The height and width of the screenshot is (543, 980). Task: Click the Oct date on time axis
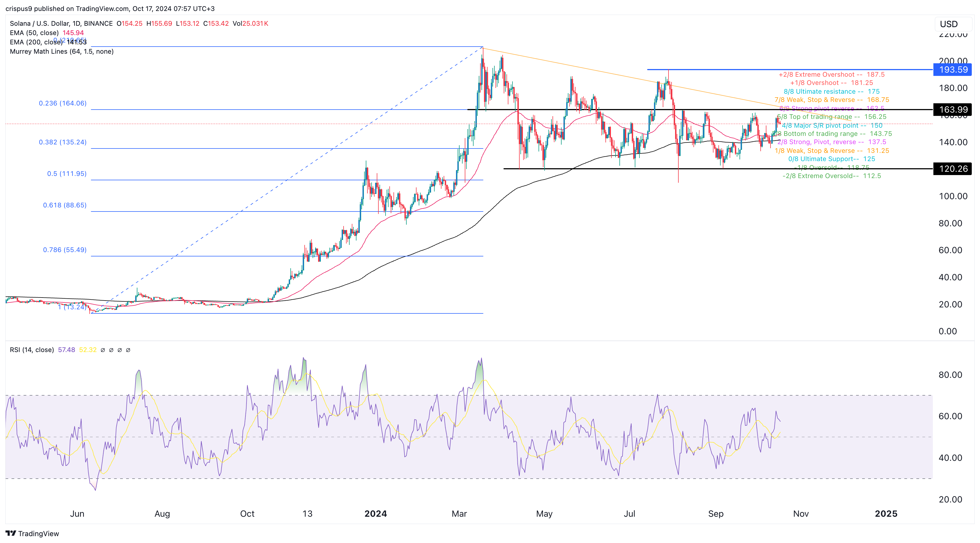click(247, 514)
